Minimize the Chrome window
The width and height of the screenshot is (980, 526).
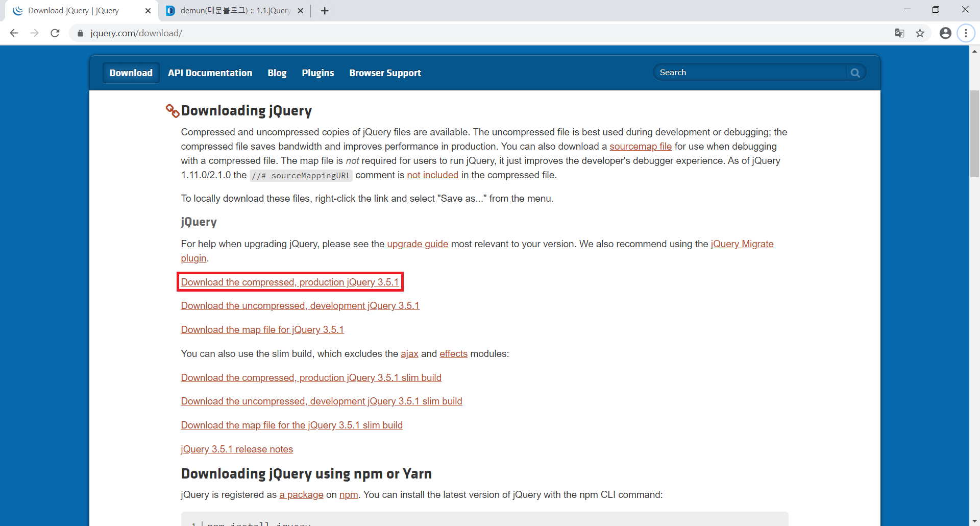(x=907, y=9)
